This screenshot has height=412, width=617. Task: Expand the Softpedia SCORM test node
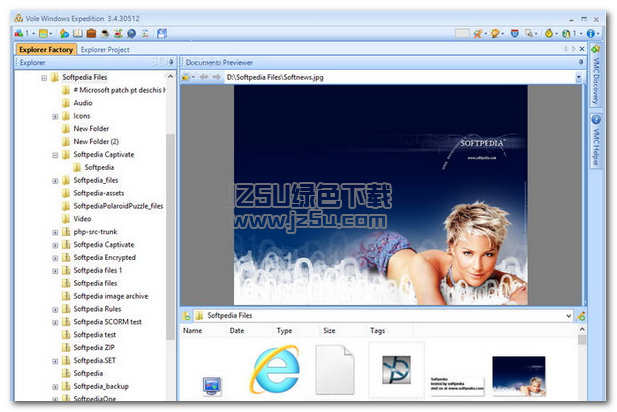tap(55, 323)
